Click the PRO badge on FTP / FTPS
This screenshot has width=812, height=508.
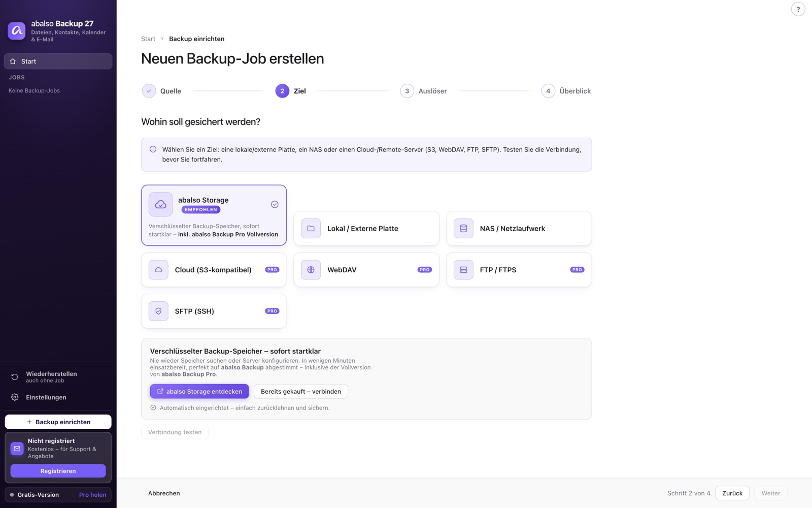pyautogui.click(x=577, y=270)
